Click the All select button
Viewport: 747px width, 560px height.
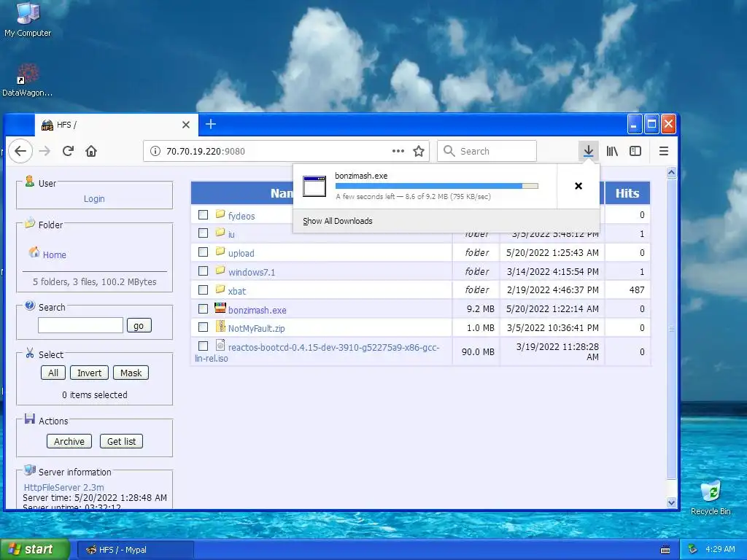53,373
